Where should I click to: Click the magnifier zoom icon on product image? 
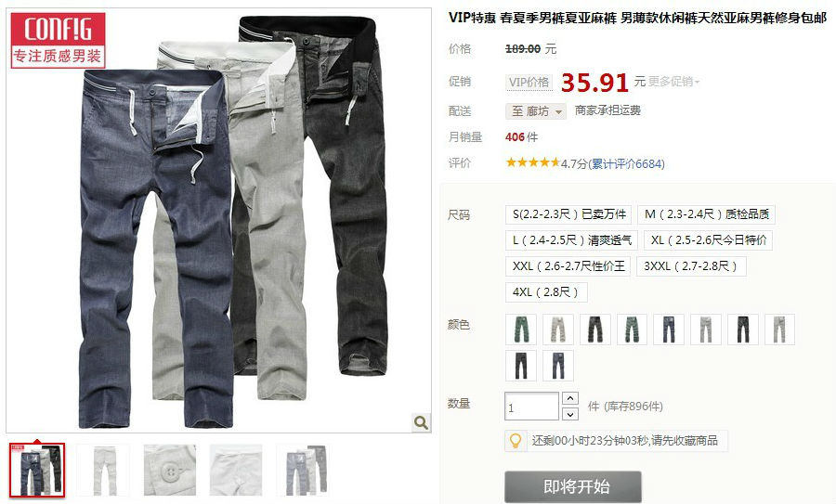coord(421,422)
